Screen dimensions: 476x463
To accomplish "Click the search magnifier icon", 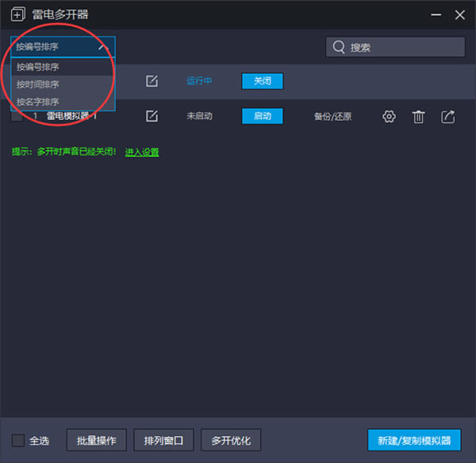I will click(x=339, y=47).
